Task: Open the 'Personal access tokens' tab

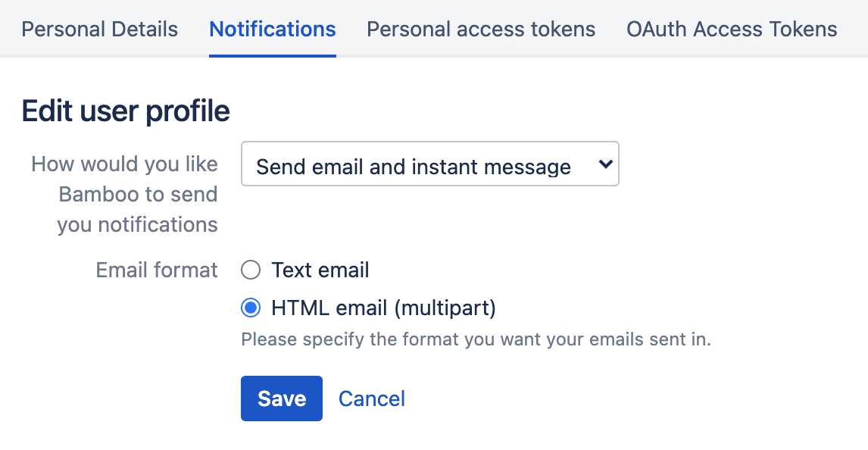Action: click(x=480, y=29)
